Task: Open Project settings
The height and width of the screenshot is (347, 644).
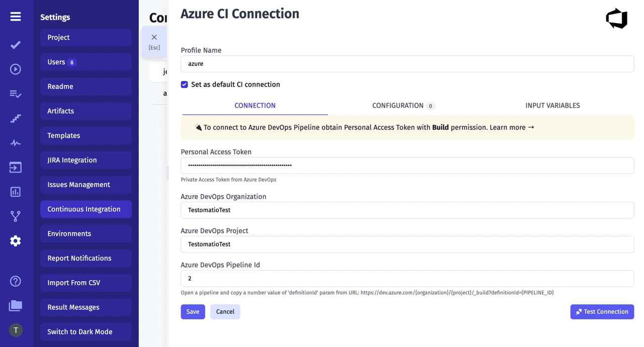Action: [86, 38]
